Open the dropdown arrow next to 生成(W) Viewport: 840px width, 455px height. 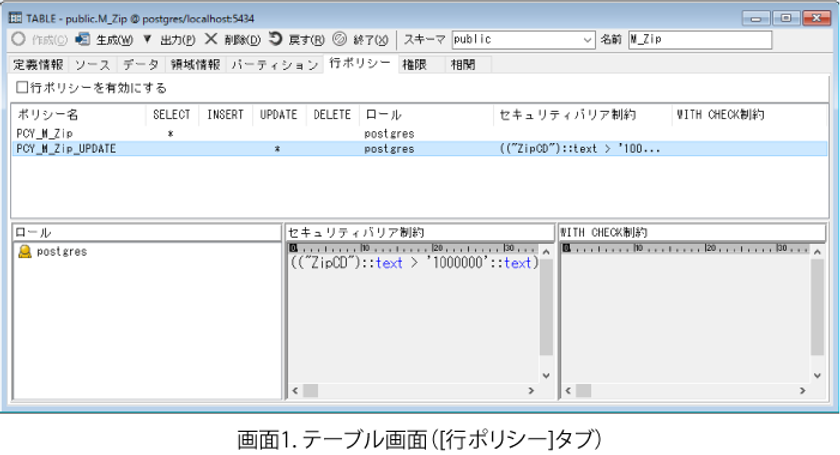tap(147, 39)
